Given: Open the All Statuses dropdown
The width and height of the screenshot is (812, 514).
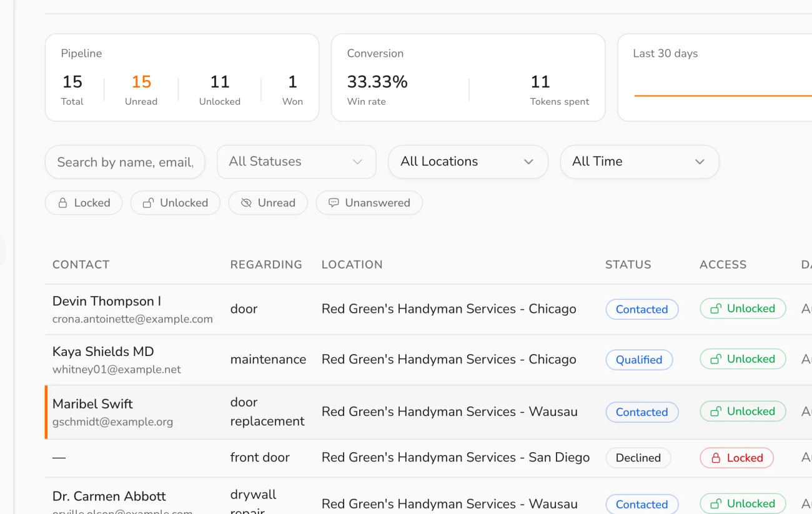Looking at the screenshot, I should pyautogui.click(x=297, y=162).
